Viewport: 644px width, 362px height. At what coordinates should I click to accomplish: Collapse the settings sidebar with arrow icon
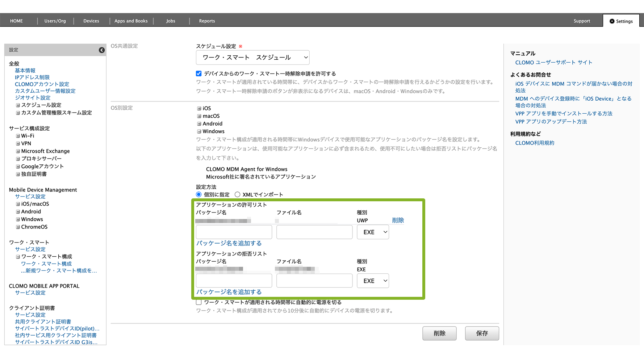pos(102,50)
